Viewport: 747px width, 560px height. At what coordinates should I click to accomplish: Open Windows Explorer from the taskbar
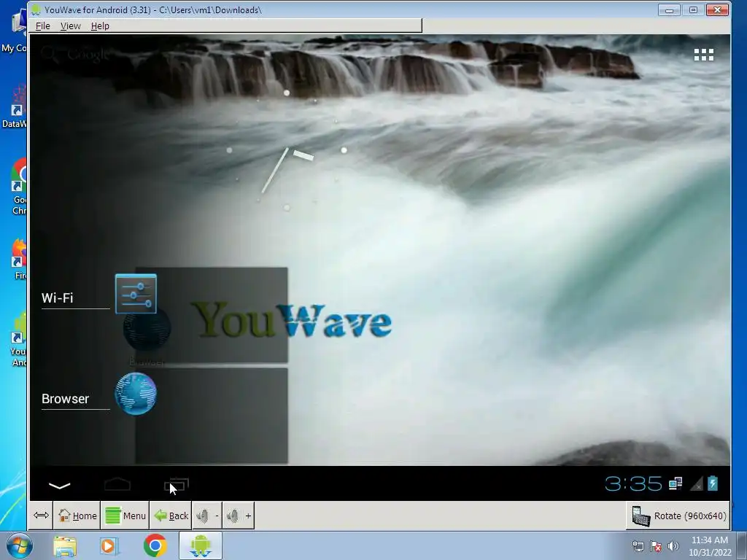pyautogui.click(x=65, y=545)
